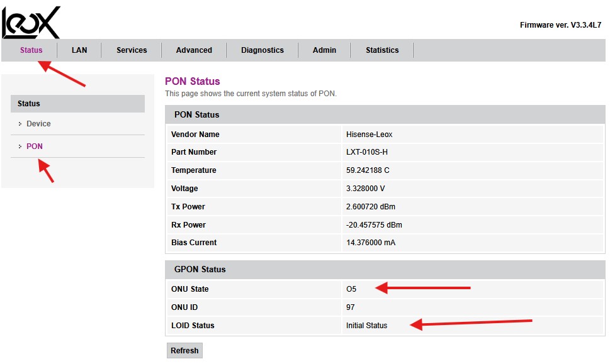
Task: Click the arrow bullet beside Device
Action: pyautogui.click(x=20, y=124)
